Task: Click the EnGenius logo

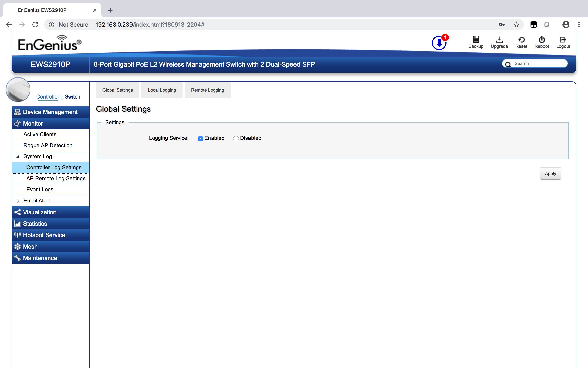Action: coord(50,43)
